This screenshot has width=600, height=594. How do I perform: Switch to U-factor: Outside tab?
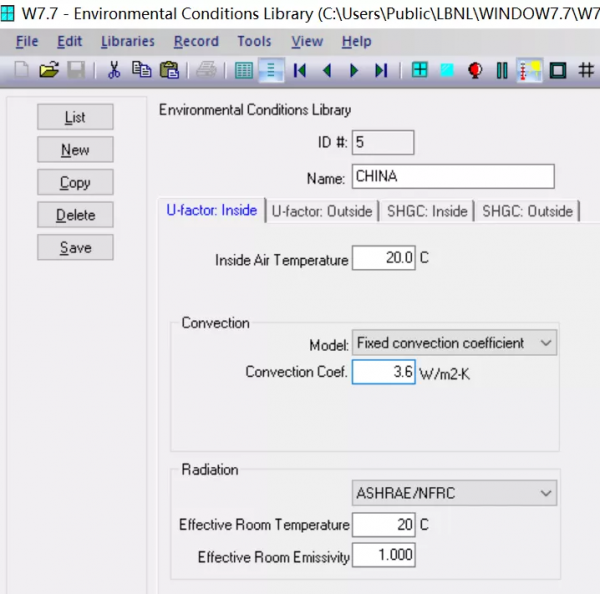click(x=322, y=211)
